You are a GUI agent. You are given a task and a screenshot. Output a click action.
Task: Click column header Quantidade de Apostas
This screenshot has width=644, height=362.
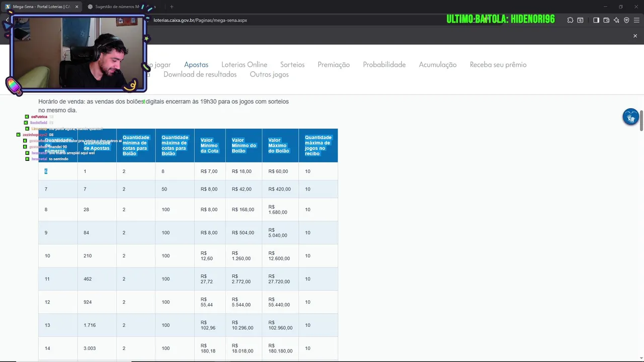[x=97, y=145]
